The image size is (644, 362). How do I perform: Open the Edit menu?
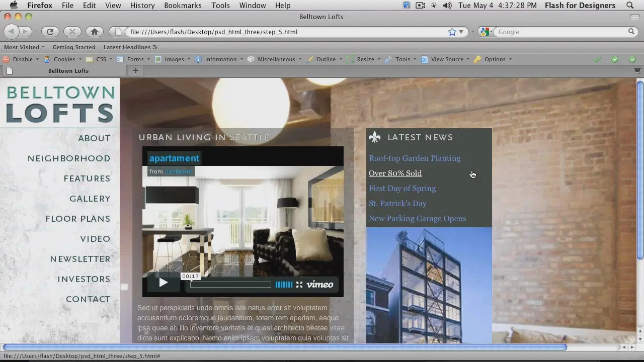pos(89,6)
